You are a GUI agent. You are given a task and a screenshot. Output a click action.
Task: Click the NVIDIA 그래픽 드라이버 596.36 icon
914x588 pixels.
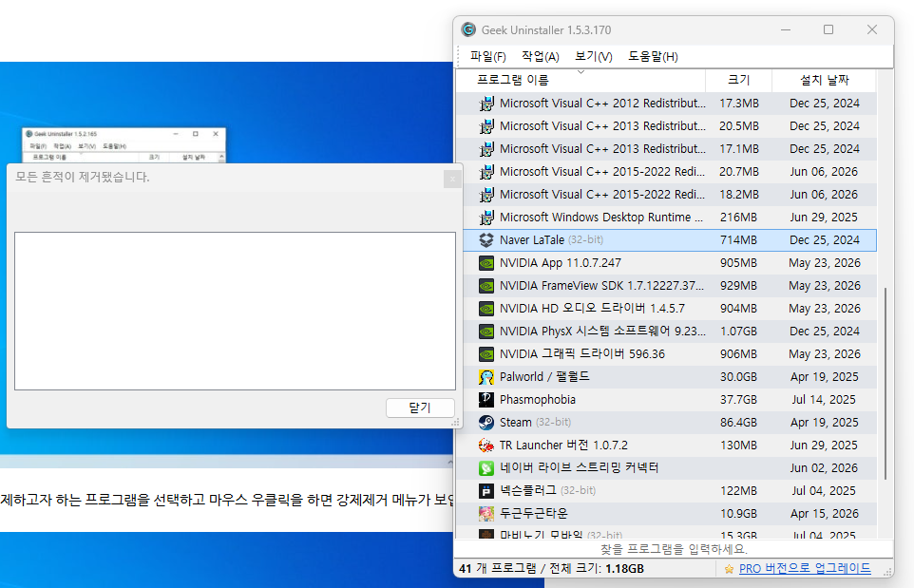(486, 354)
